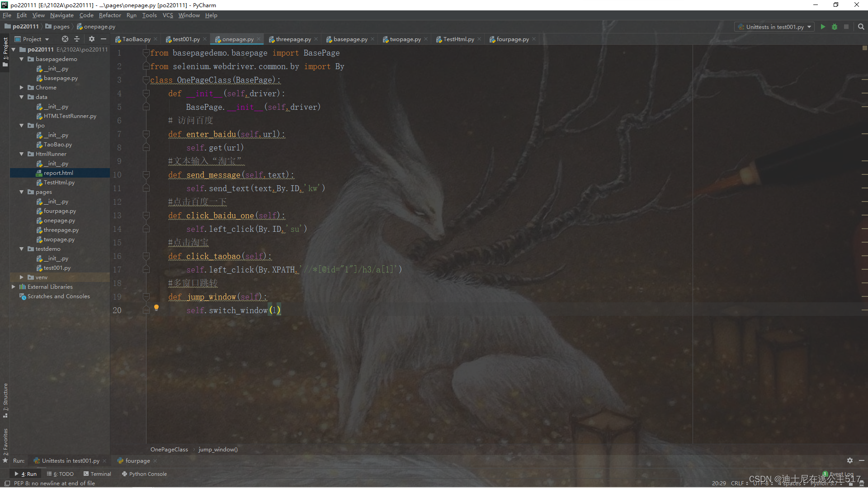Viewport: 868px width, 488px height.
Task: Open Project panel settings gear
Action: (92, 39)
